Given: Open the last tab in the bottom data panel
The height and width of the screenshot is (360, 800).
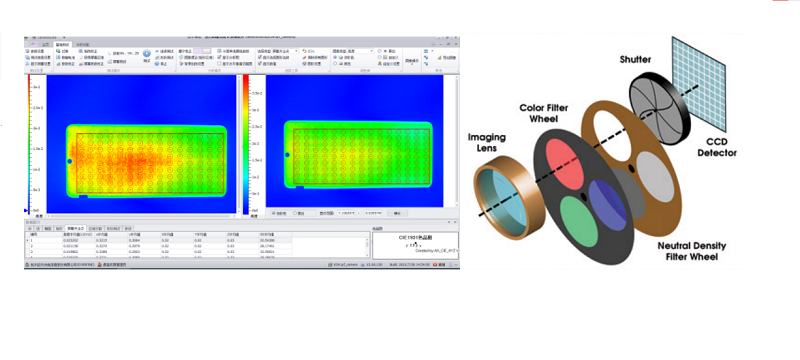Looking at the screenshot, I should click(128, 228).
